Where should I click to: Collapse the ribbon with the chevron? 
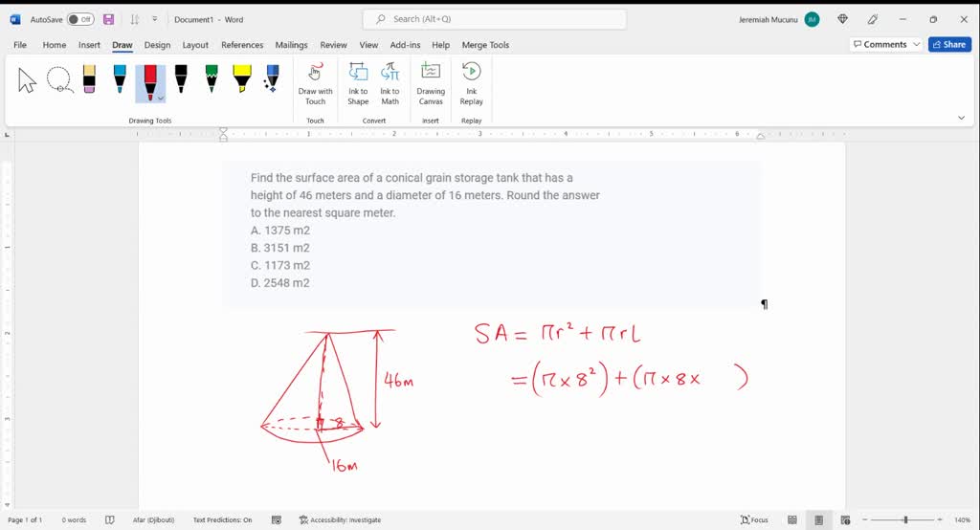pos(961,118)
